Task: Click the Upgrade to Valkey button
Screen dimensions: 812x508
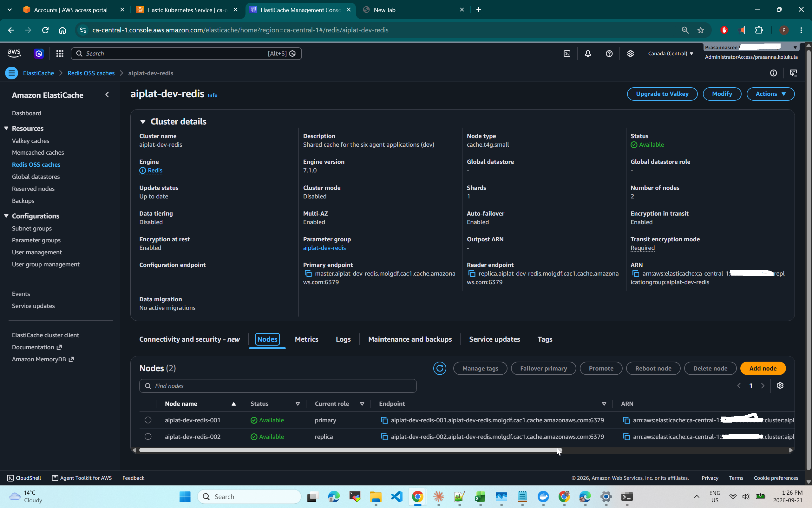Action: pyautogui.click(x=662, y=94)
